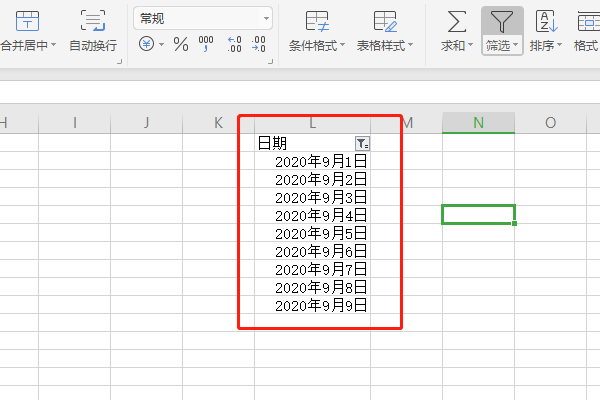Screen dimensions: 600x400
Task: Increase decimal places
Action: tap(234, 44)
